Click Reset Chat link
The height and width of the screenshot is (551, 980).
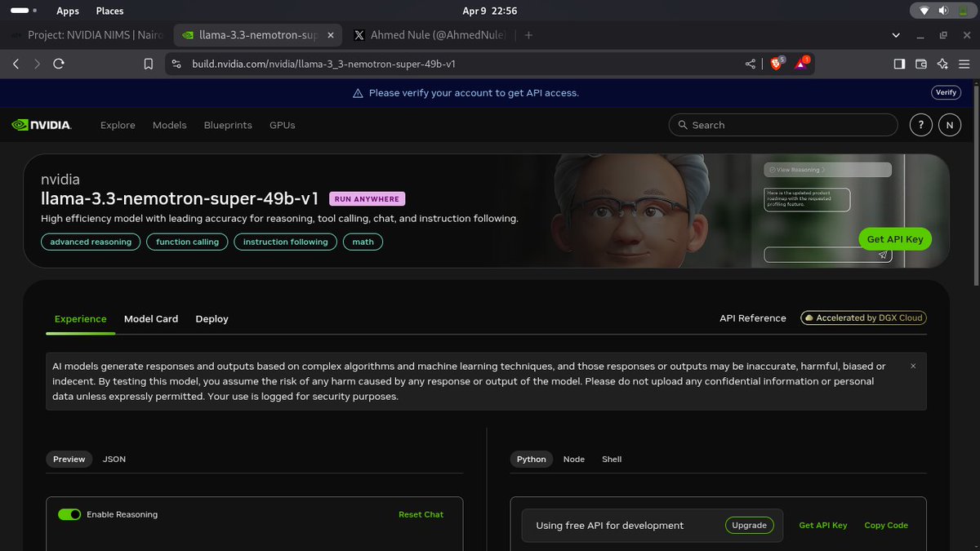pyautogui.click(x=421, y=514)
